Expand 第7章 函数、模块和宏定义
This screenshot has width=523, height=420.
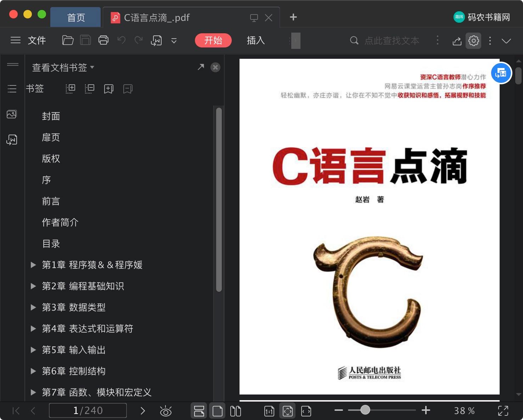point(33,392)
